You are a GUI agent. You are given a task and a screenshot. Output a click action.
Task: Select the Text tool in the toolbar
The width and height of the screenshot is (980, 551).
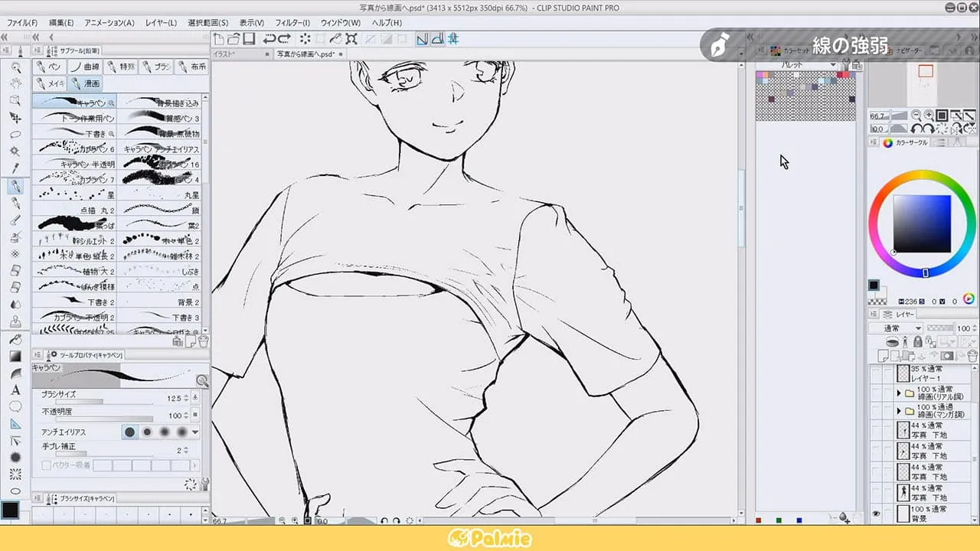[15, 390]
